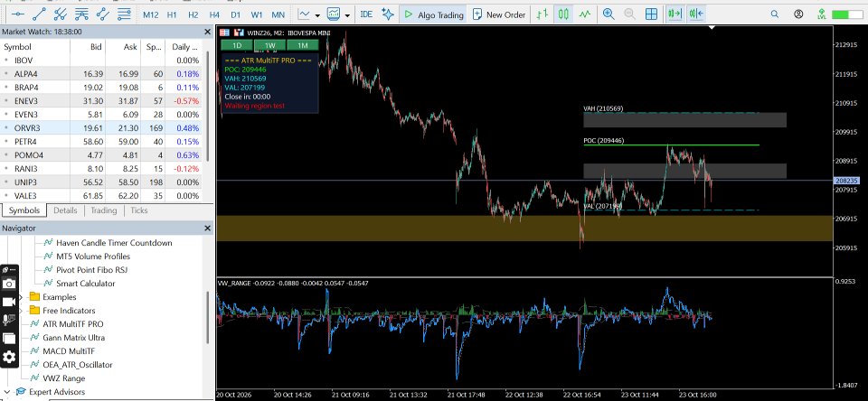
Task: Click Daily change column header in Market Watch
Action: click(x=184, y=47)
